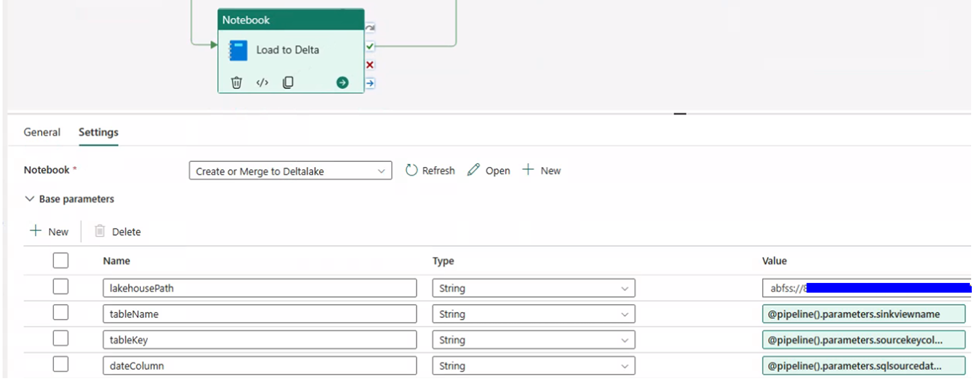The height and width of the screenshot is (382, 975).
Task: Open Type dropdown for tableName
Action: point(534,314)
